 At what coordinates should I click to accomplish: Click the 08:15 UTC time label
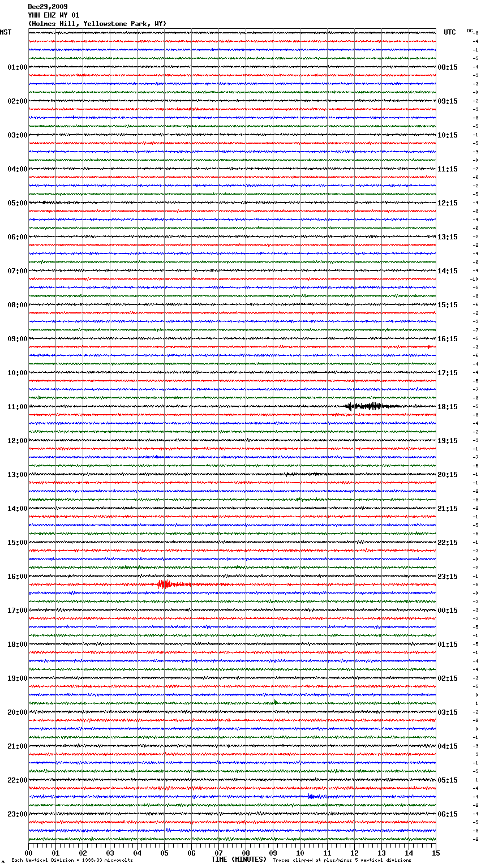[x=448, y=67]
